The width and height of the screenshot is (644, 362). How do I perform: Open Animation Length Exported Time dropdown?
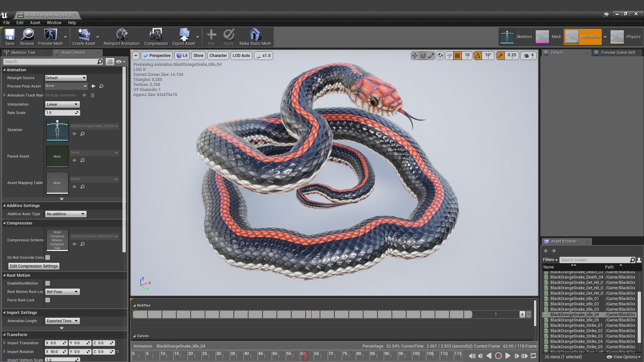click(x=62, y=321)
